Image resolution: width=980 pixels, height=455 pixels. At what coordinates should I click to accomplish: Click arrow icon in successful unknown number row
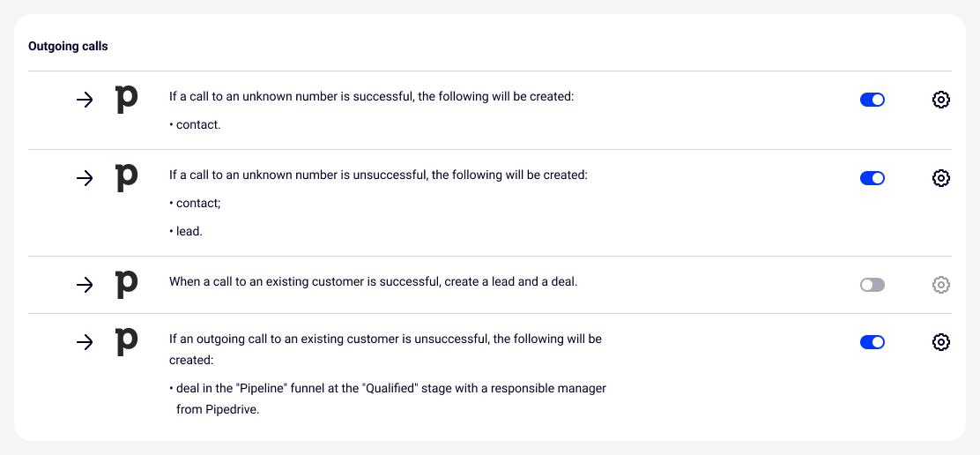coord(85,100)
